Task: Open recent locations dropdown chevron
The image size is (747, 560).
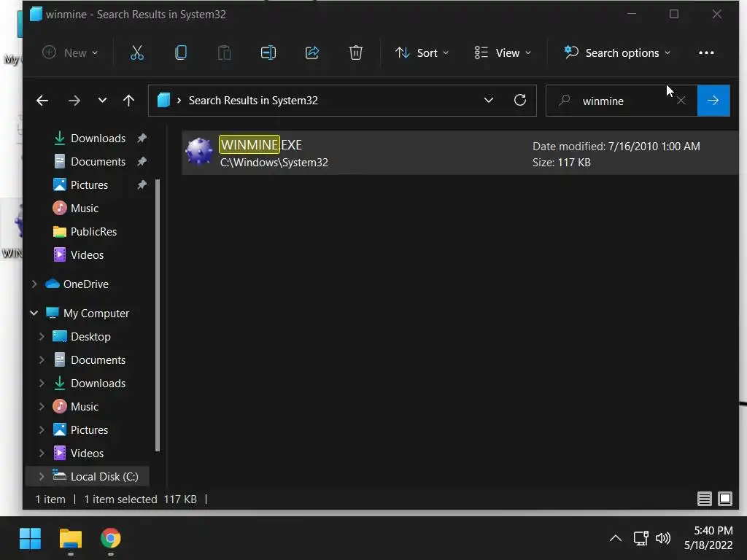Action: click(102, 101)
